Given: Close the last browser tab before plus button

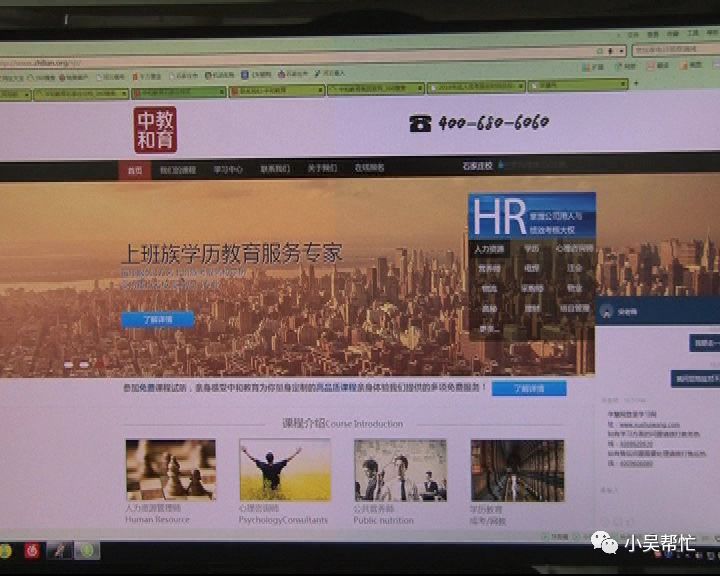Looking at the screenshot, I should click(x=622, y=84).
